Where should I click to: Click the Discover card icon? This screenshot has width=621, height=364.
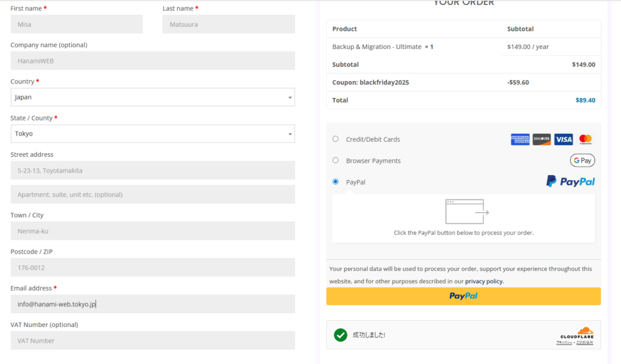[x=542, y=139]
